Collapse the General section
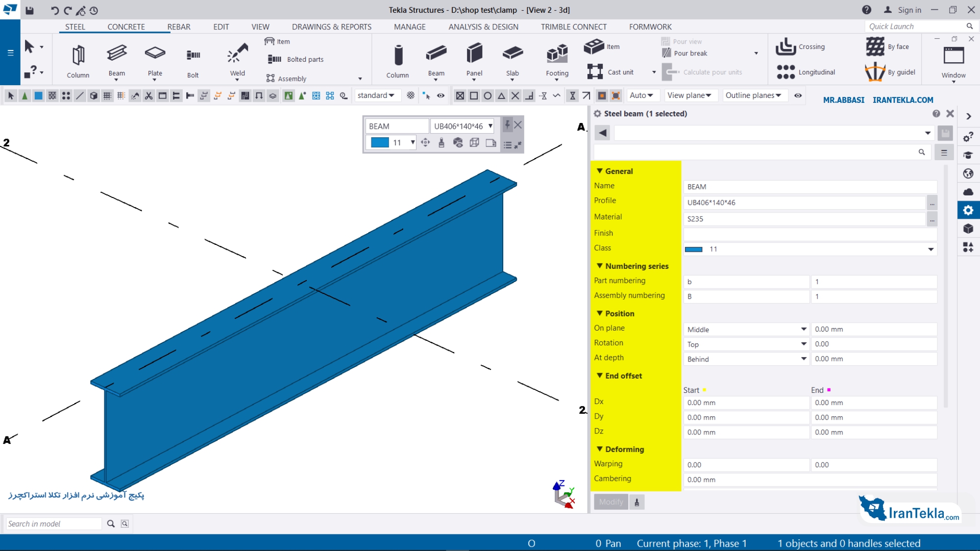980x551 pixels. tap(600, 171)
